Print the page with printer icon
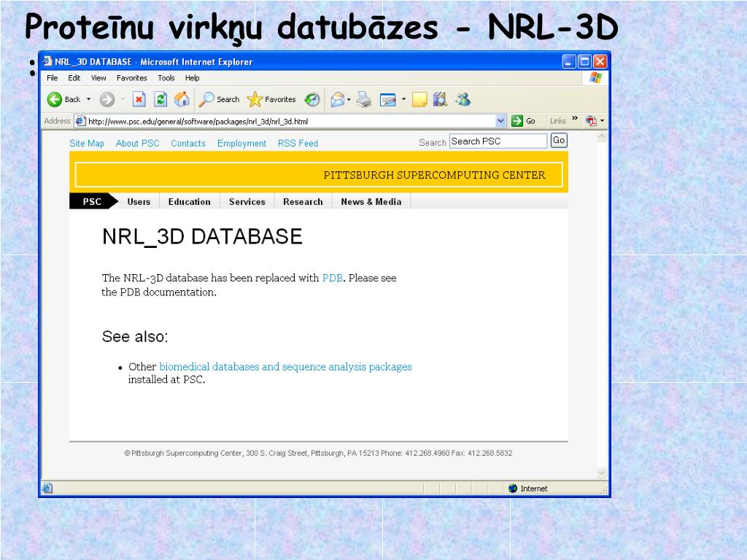The image size is (747, 560). [364, 99]
